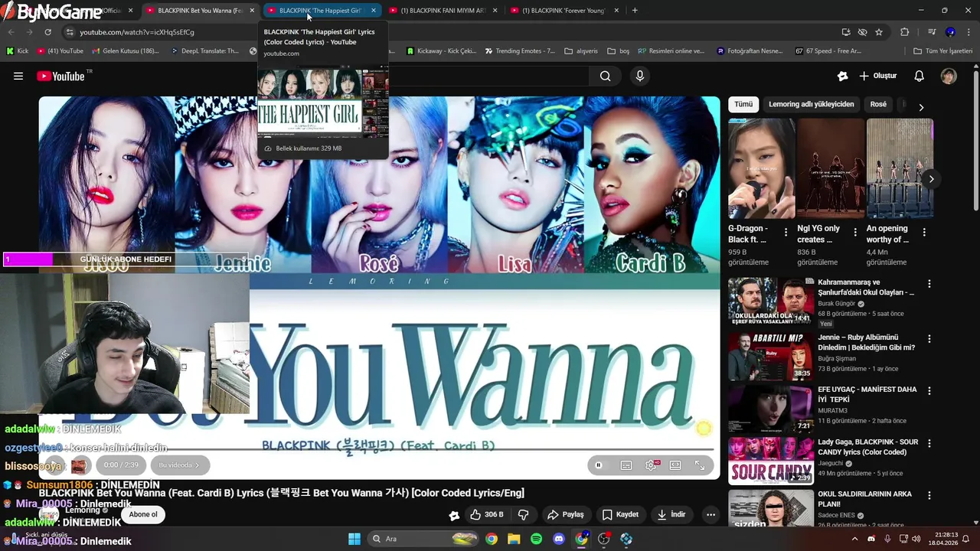Click the Oluştur create button
The height and width of the screenshot is (551, 980).
(877, 76)
